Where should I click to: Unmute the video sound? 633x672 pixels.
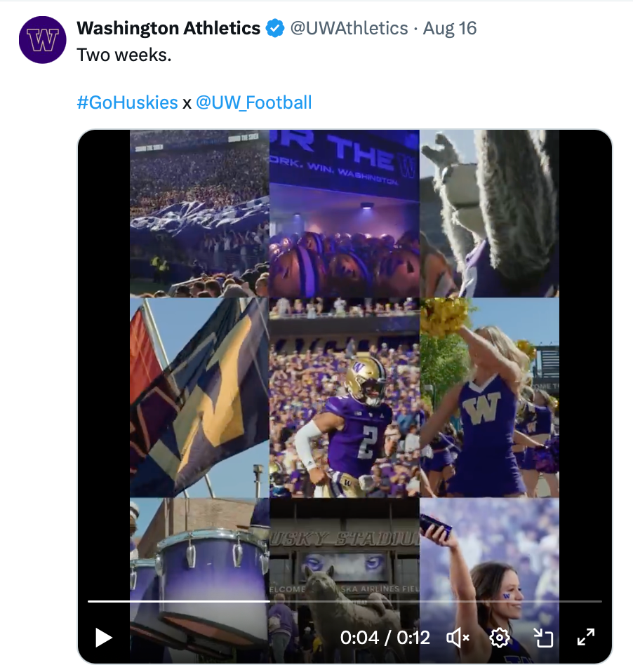pyautogui.click(x=458, y=637)
